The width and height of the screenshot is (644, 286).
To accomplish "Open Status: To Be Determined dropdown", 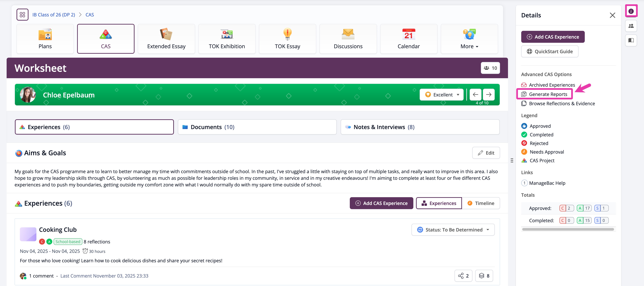I will click(453, 230).
